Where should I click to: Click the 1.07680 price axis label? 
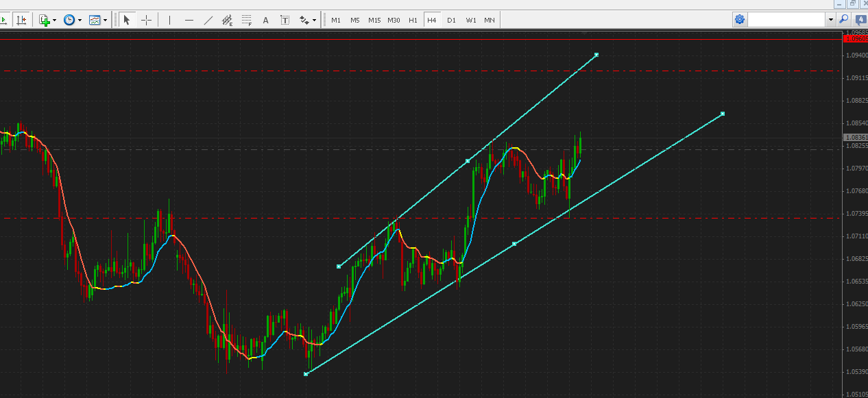(x=856, y=190)
